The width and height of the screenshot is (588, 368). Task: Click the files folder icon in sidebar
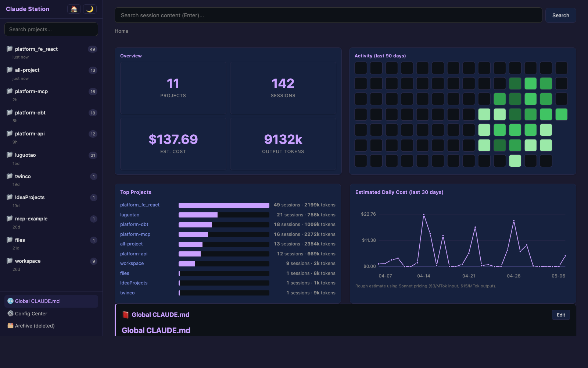tap(10, 240)
